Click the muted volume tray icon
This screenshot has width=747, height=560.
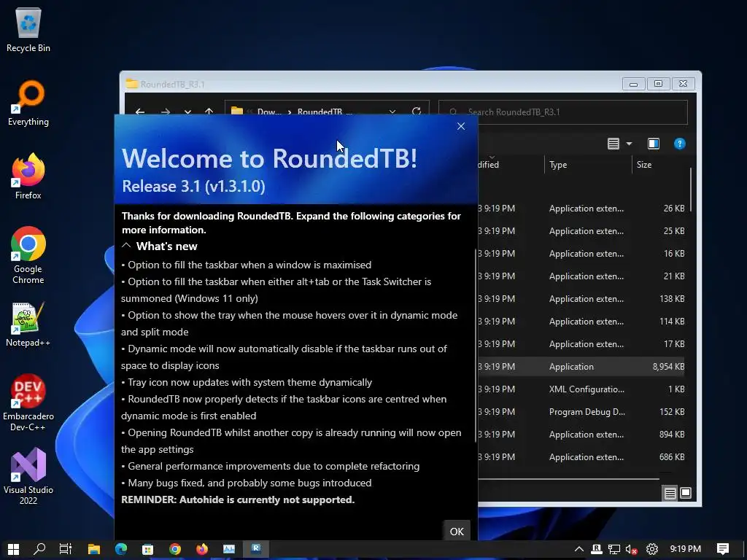(x=632, y=549)
